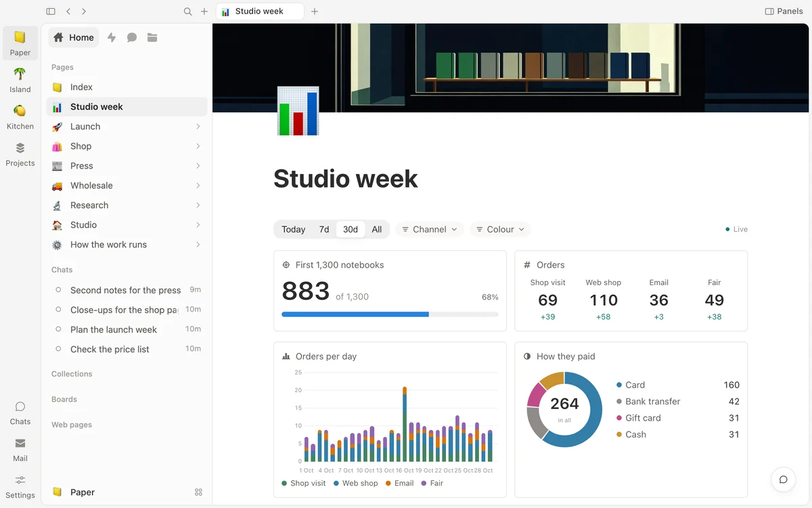Set range to 7d
The image size is (812, 508).
[324, 230]
